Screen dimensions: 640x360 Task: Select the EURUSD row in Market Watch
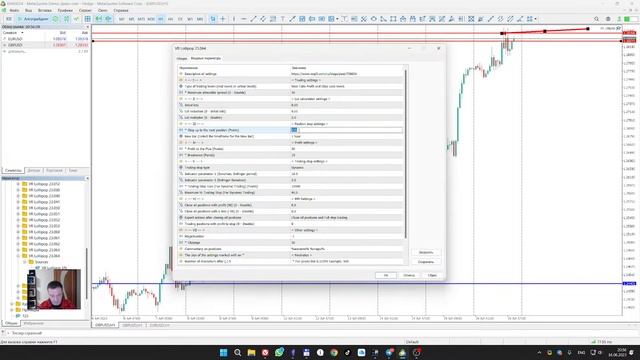tap(45, 39)
